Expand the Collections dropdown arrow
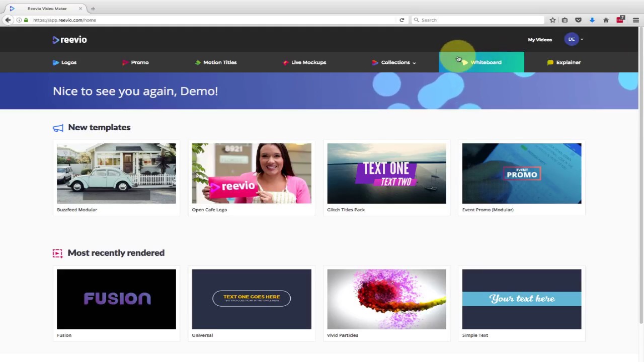Viewport: 644px width, 362px height. [414, 63]
